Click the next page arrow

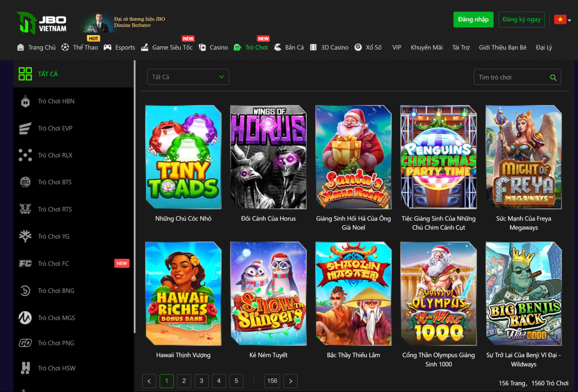point(291,381)
